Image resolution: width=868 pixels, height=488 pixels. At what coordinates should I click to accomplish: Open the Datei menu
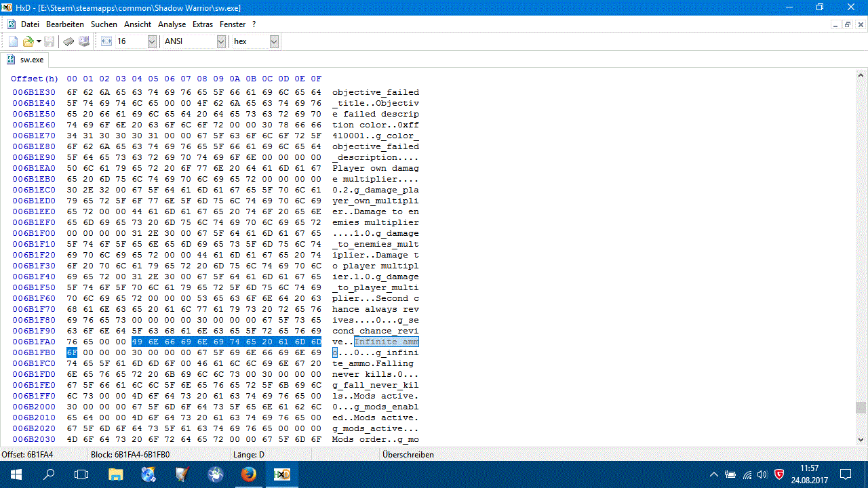[30, 24]
